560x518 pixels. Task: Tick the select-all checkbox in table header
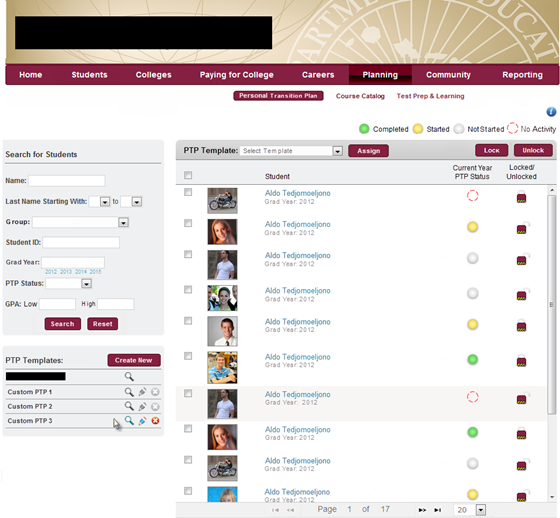pyautogui.click(x=188, y=175)
